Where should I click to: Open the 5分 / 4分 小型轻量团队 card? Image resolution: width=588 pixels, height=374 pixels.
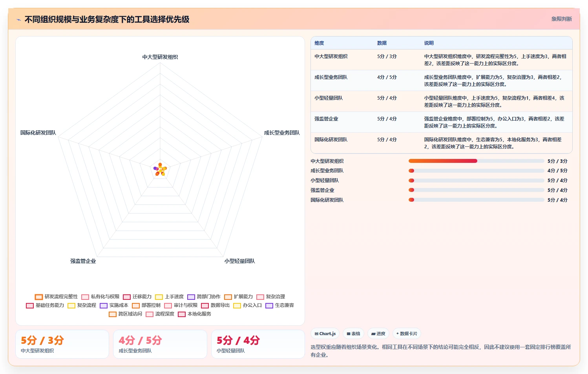258,344
